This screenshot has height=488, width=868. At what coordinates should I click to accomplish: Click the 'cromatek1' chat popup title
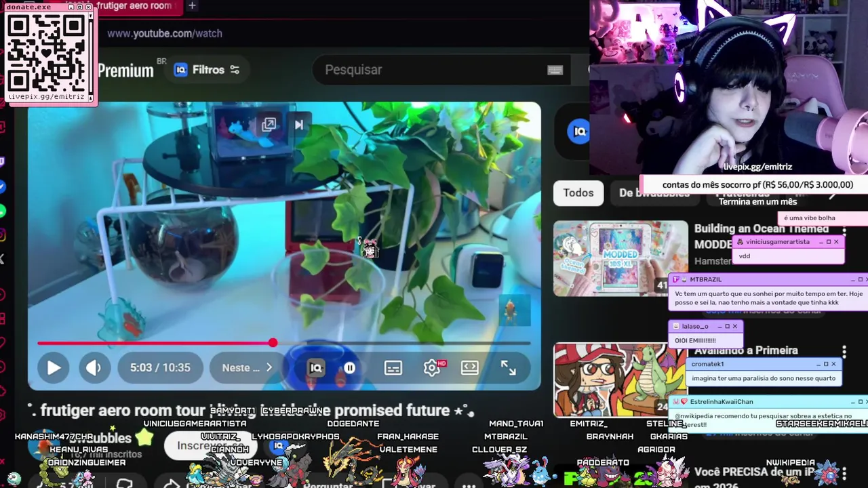click(707, 364)
